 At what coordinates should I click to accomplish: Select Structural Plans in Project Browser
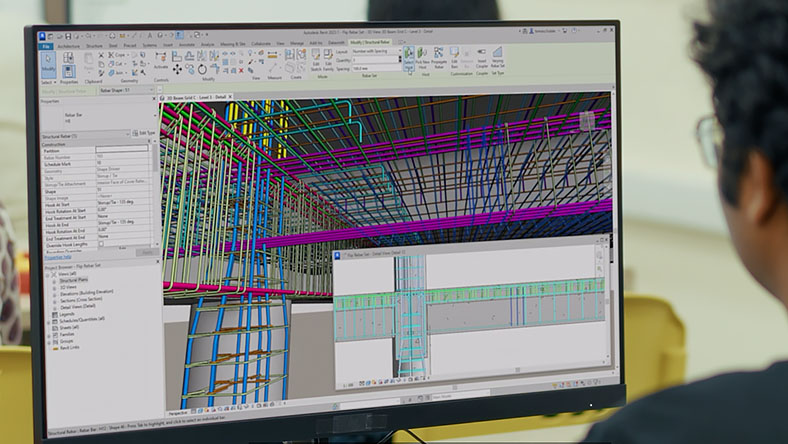[74, 280]
